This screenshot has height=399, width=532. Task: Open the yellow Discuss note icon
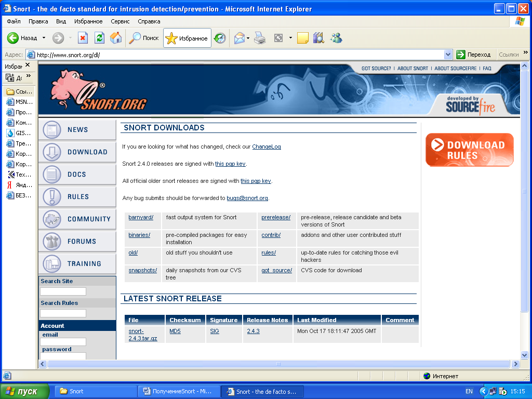tap(303, 38)
